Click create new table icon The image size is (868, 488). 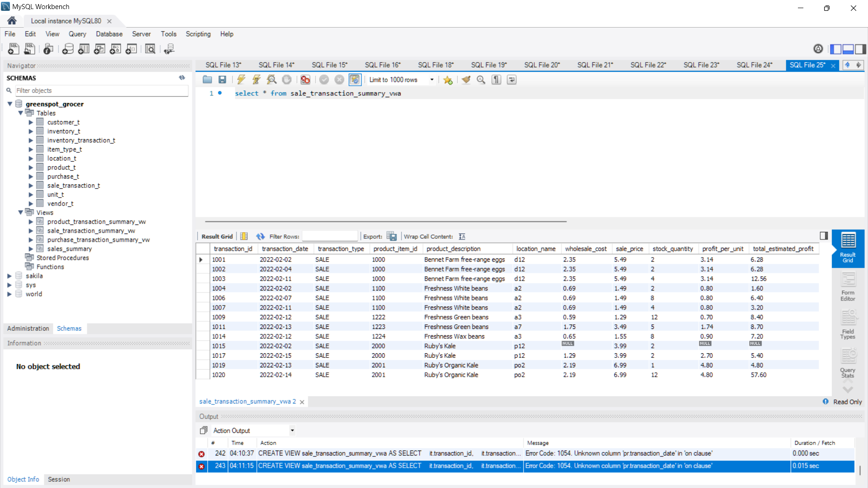pyautogui.click(x=84, y=49)
